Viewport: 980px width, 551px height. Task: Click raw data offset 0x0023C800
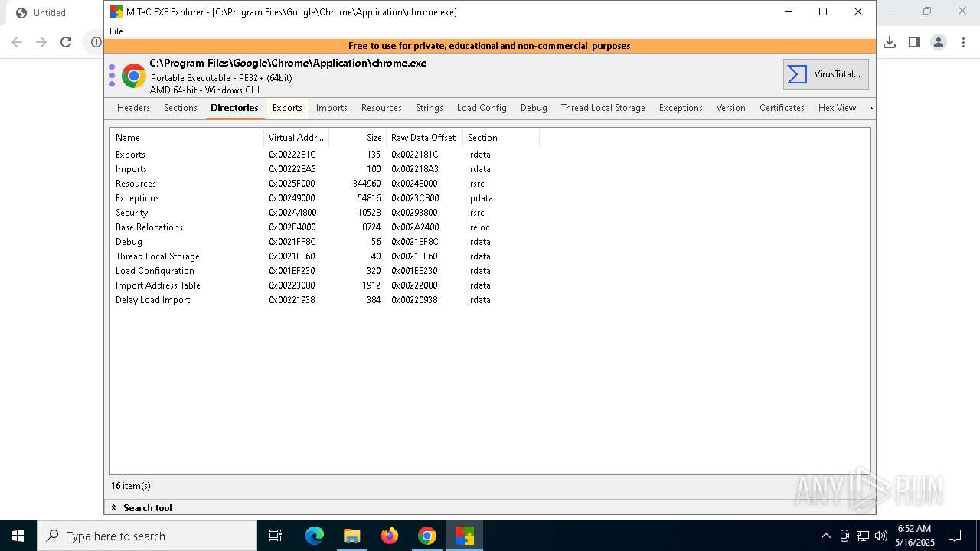click(x=415, y=198)
